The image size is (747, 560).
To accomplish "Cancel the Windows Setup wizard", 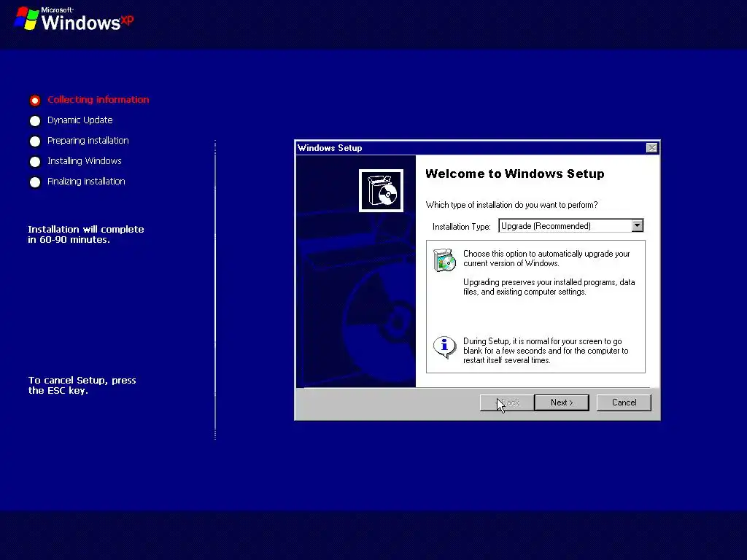I will point(624,402).
